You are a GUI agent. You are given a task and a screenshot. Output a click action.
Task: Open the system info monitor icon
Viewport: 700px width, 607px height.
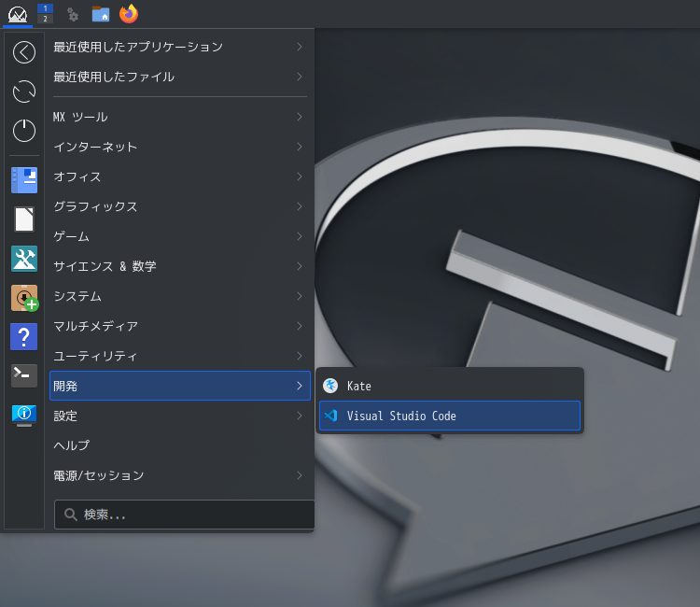24,415
